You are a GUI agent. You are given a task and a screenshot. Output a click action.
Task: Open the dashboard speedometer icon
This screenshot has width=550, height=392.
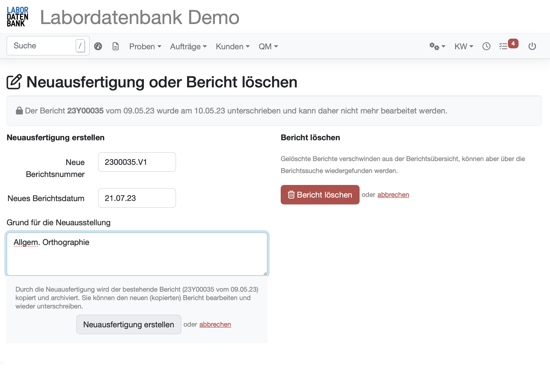point(98,46)
